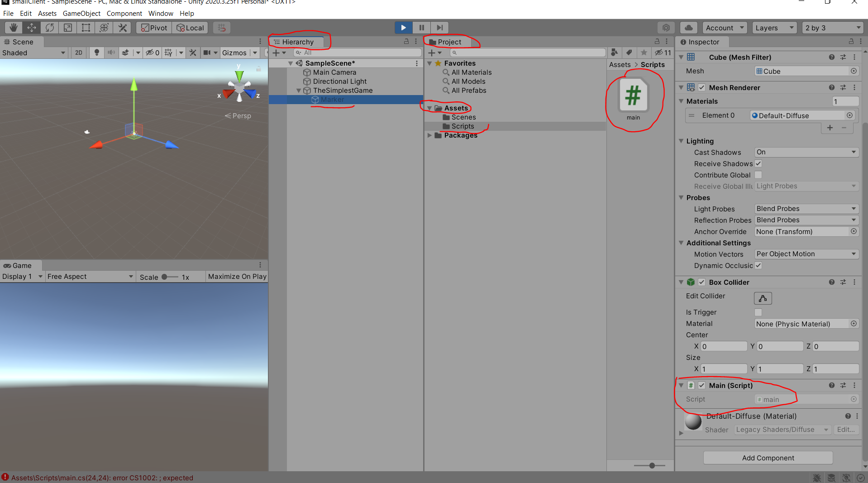Screen dimensions: 868x483
Task: Open the GameObject menu
Action: click(x=81, y=14)
